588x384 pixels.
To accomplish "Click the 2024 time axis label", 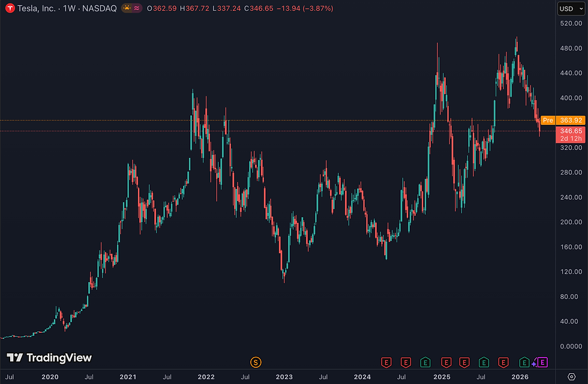I will click(362, 377).
